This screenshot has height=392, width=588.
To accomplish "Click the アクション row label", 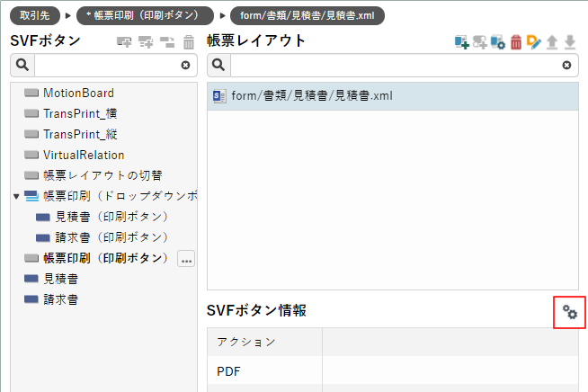I will pos(246,342).
